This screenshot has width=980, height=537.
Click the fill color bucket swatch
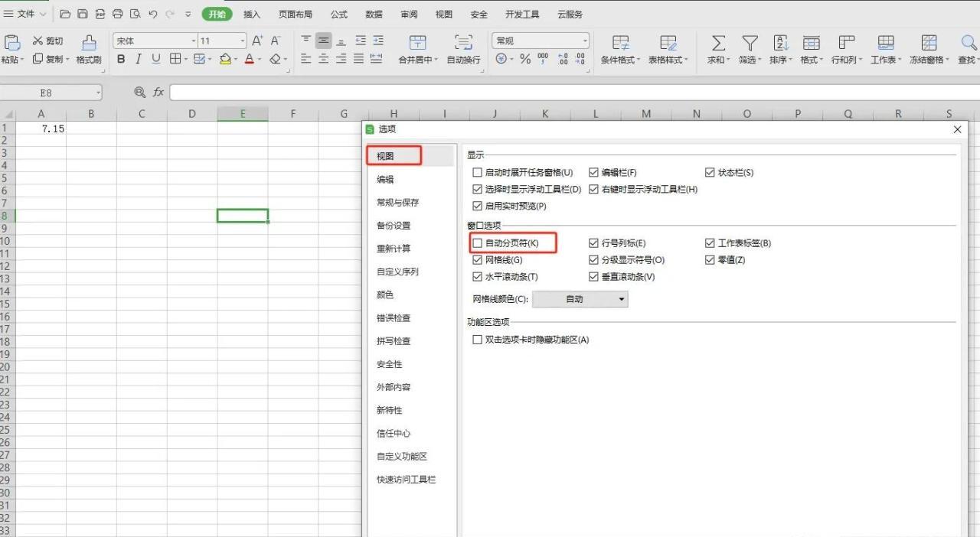click(225, 59)
